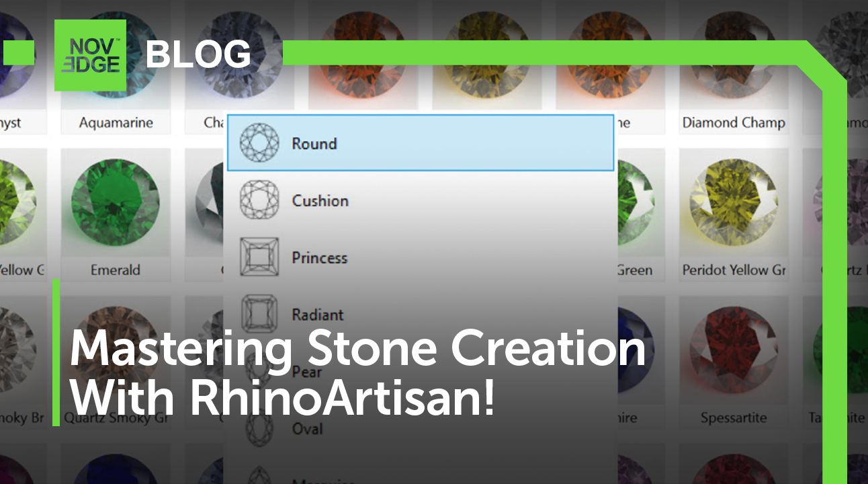Select Round from the shape list
The image size is (868, 484).
[314, 143]
